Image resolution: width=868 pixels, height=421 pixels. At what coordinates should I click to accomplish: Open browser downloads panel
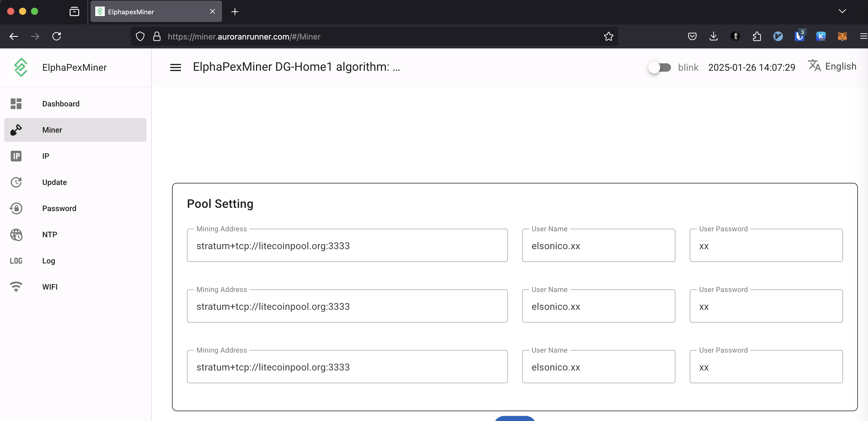coord(713,36)
